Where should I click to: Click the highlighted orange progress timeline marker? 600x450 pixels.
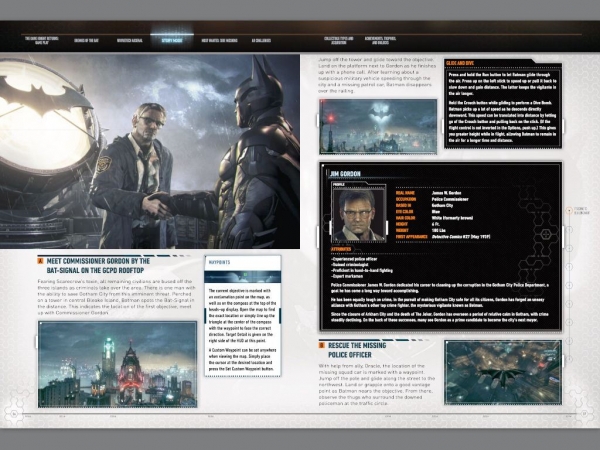click(569, 210)
